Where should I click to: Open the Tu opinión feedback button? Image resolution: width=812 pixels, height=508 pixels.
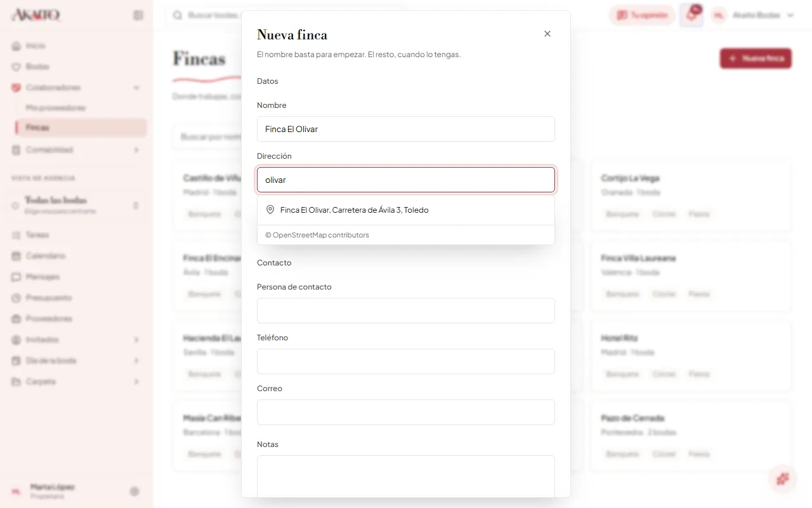[642, 15]
